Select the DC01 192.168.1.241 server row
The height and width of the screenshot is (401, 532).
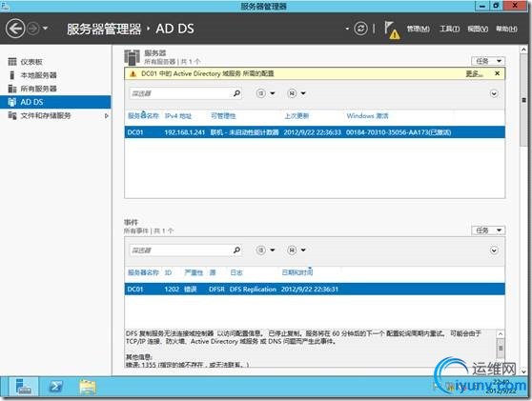[315, 132]
